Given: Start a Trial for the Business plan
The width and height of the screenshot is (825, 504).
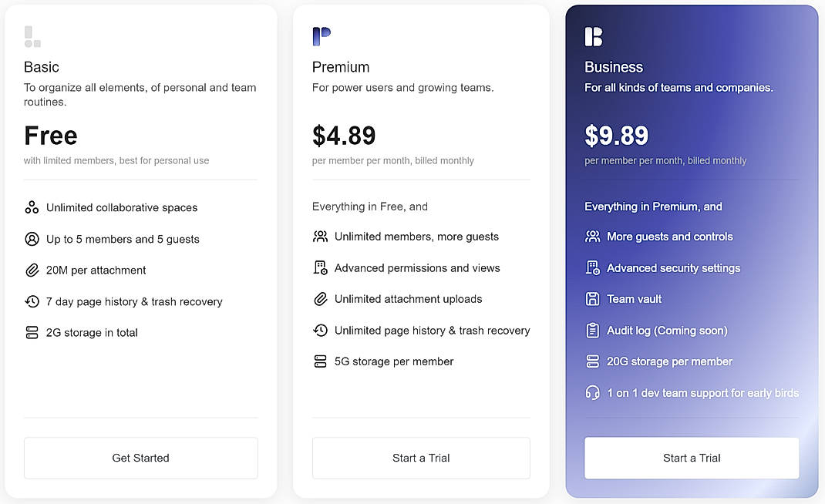Looking at the screenshot, I should click(x=691, y=457).
